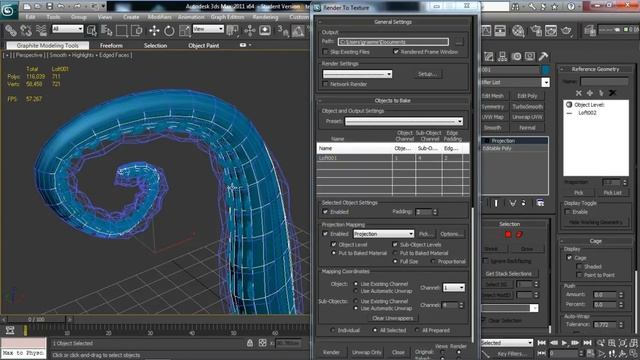Click the object color swatch beside name
The image size is (640, 360).
tap(546, 70)
